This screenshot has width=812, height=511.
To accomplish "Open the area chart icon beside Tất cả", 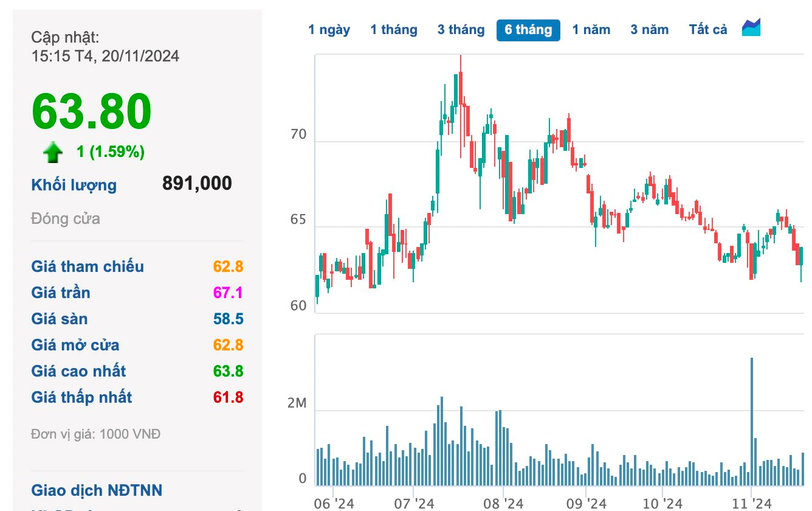I will point(751,28).
